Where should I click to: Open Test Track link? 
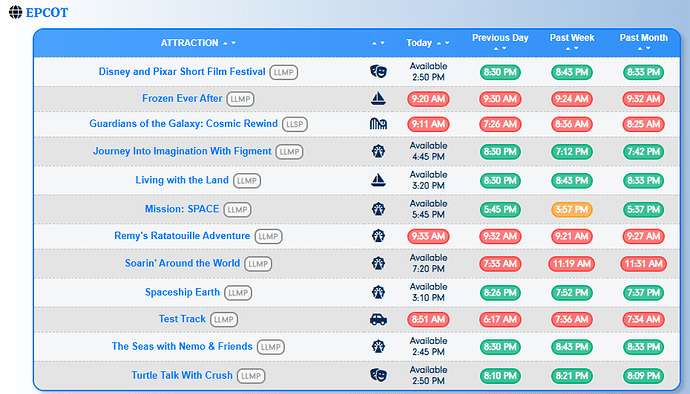pos(182,319)
